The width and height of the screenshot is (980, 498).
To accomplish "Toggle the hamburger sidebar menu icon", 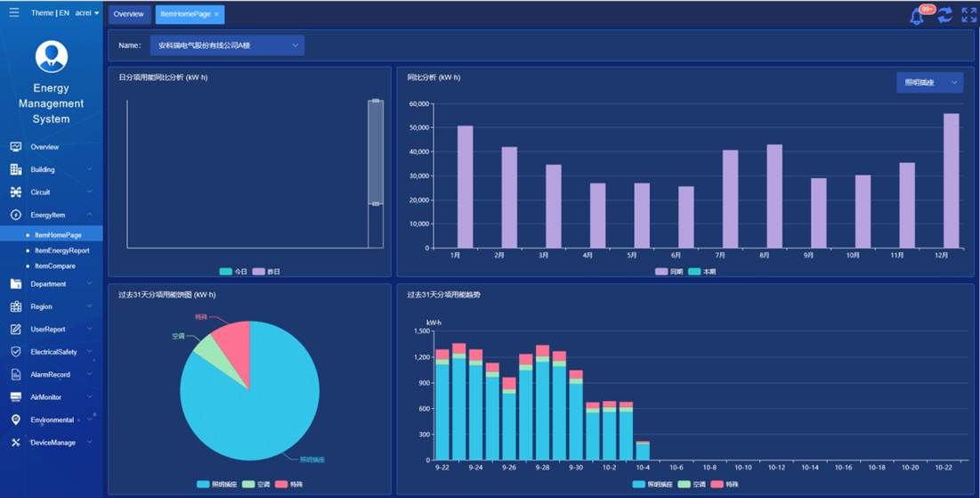I will pos(13,12).
